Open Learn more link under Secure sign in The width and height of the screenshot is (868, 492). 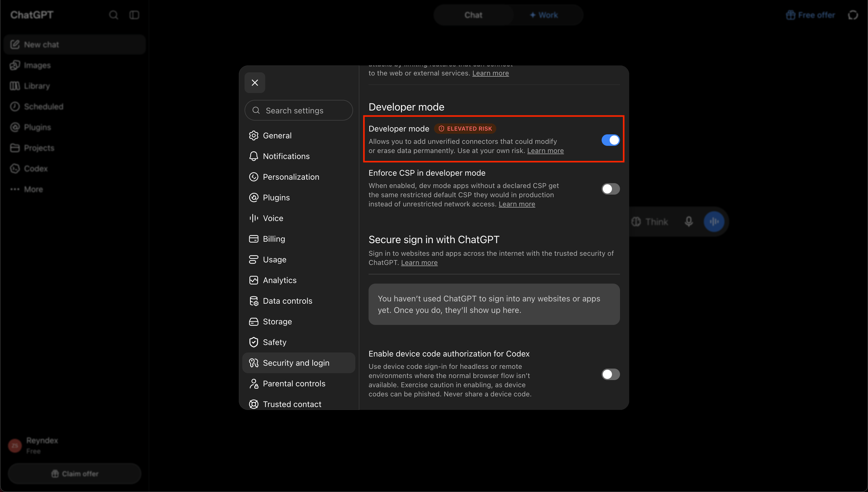click(x=419, y=263)
